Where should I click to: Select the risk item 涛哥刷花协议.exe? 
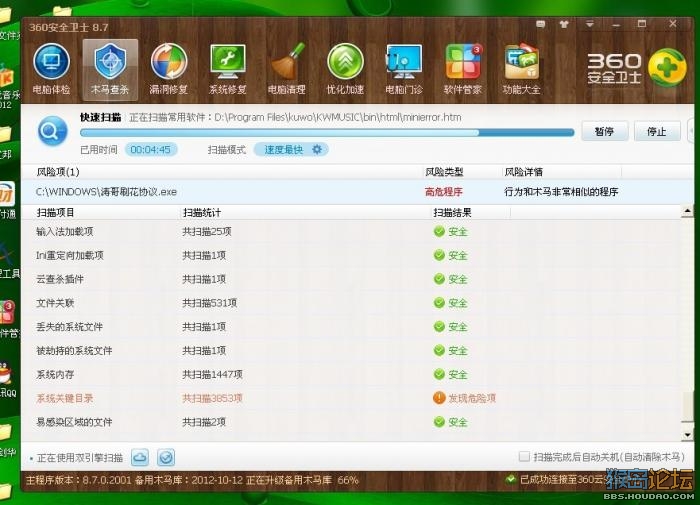106,192
